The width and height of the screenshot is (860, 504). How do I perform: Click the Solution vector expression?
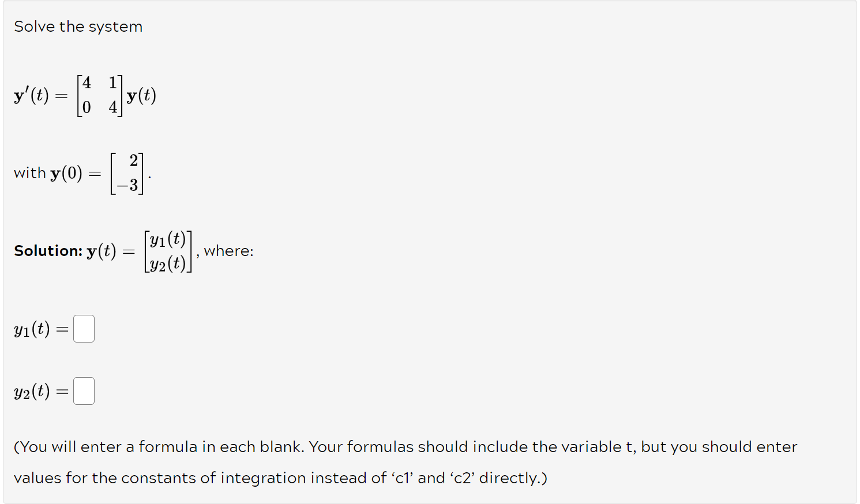(x=168, y=251)
